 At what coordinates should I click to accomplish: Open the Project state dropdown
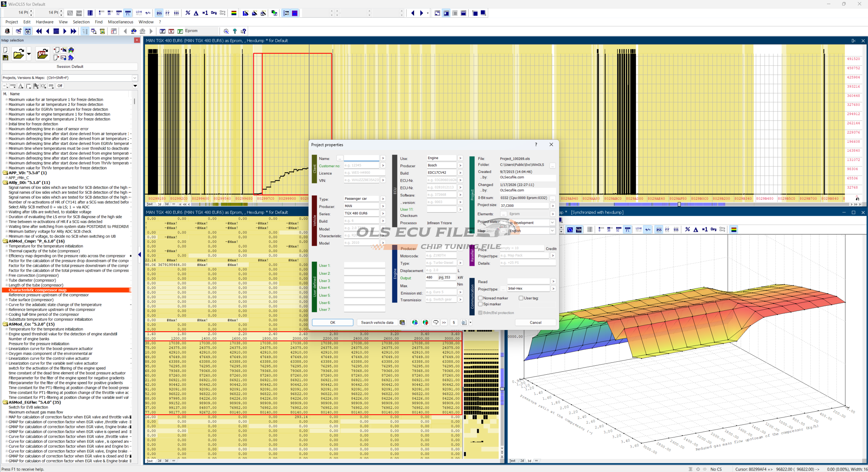tap(552, 223)
